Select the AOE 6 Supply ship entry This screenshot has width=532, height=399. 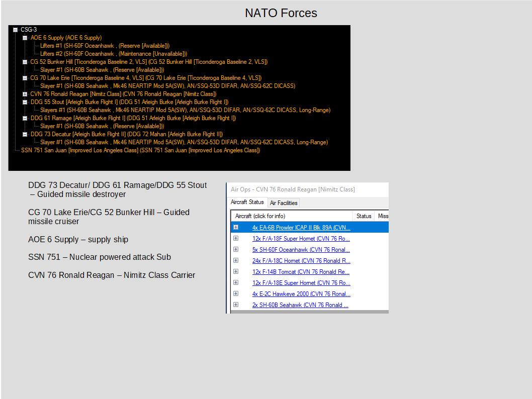66,38
